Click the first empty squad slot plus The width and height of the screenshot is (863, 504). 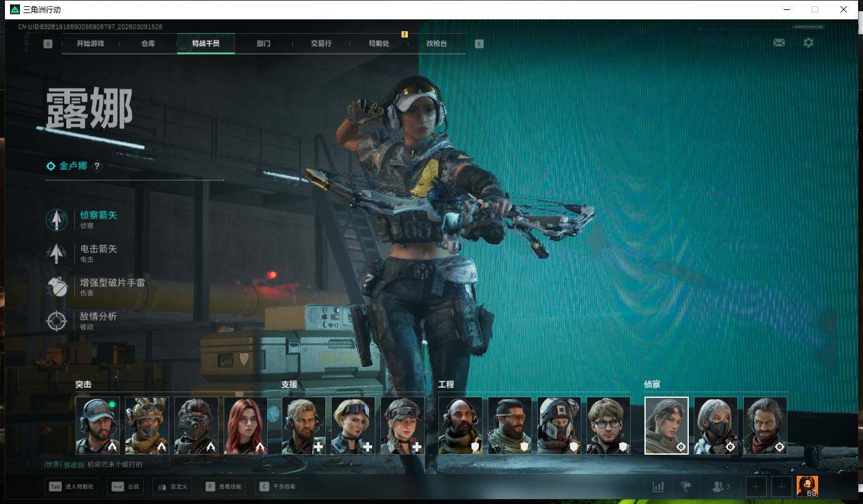756,487
